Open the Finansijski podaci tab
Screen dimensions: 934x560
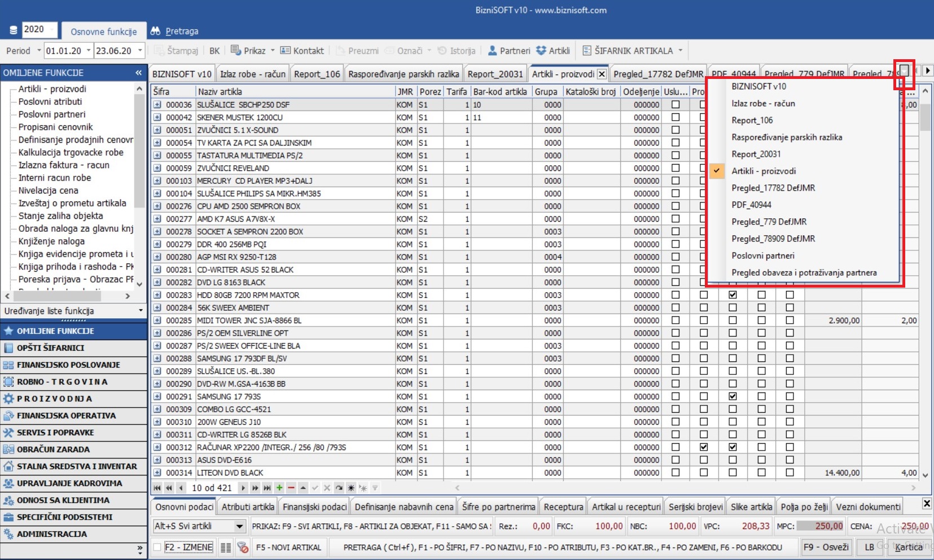click(315, 507)
